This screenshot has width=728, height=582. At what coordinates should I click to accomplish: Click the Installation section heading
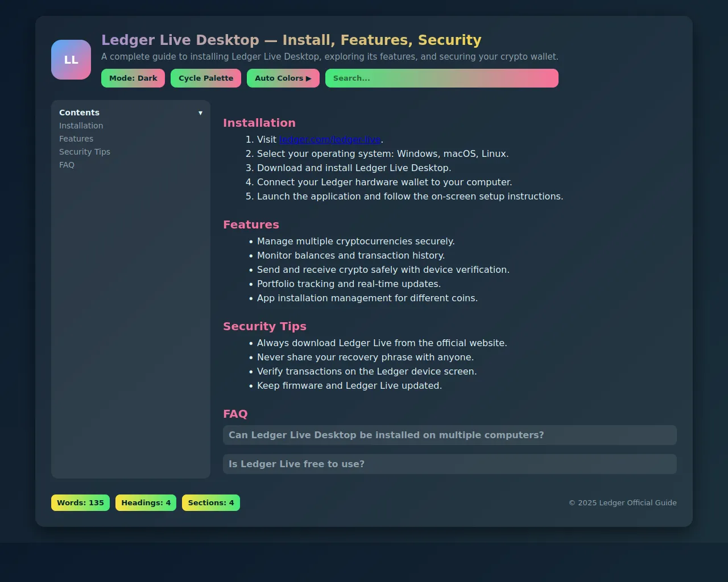pyautogui.click(x=259, y=123)
